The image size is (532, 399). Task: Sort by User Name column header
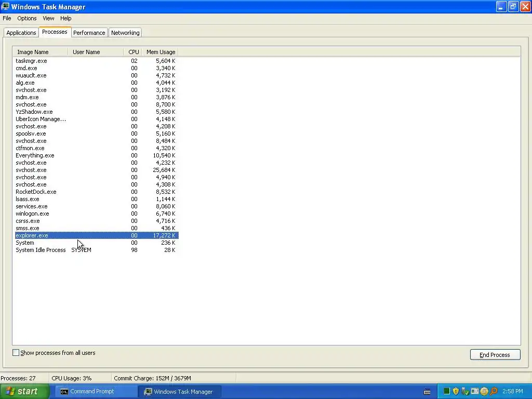96,52
